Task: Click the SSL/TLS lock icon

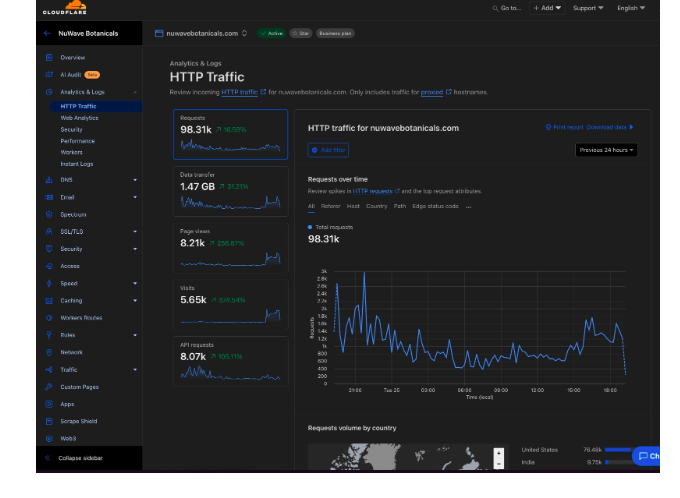Action: click(x=49, y=232)
